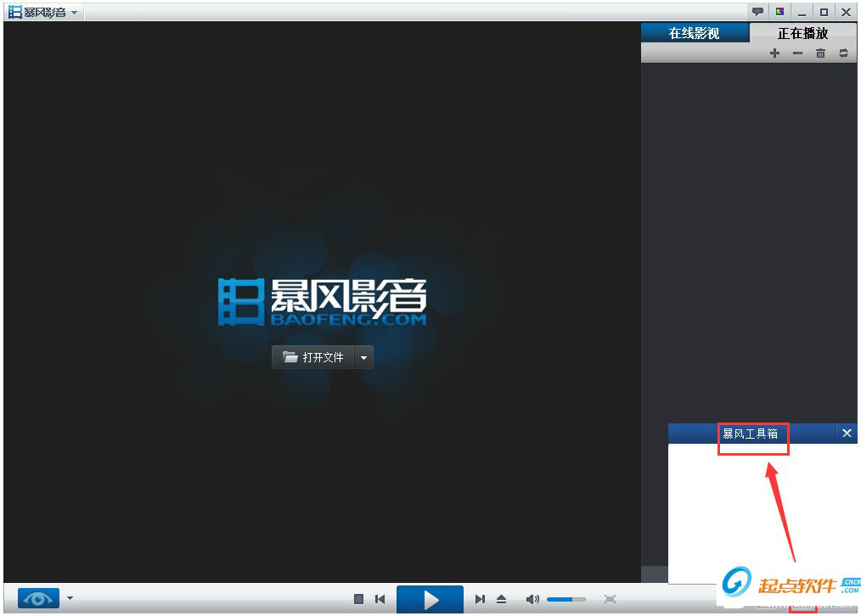Image resolution: width=861 pixels, height=616 pixels.
Task: Stop playback with the stop button
Action: click(x=358, y=599)
